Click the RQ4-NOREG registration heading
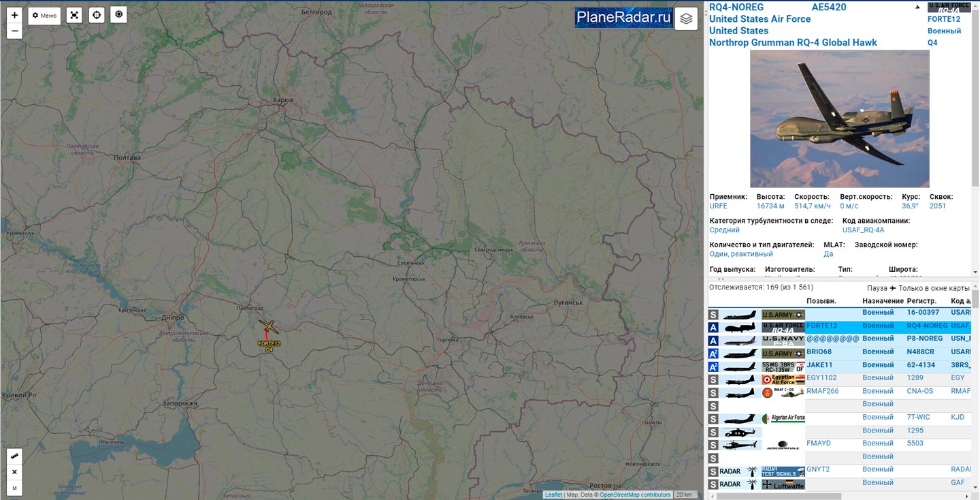Image resolution: width=980 pixels, height=500 pixels. pyautogui.click(x=736, y=7)
